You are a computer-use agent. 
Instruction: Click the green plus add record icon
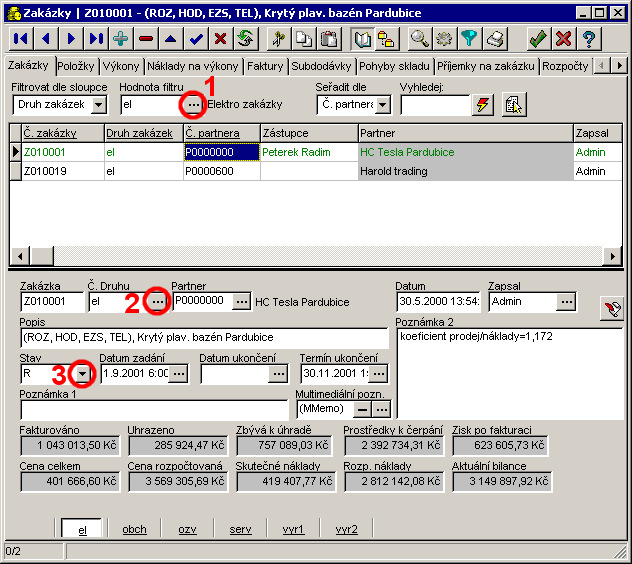(121, 39)
